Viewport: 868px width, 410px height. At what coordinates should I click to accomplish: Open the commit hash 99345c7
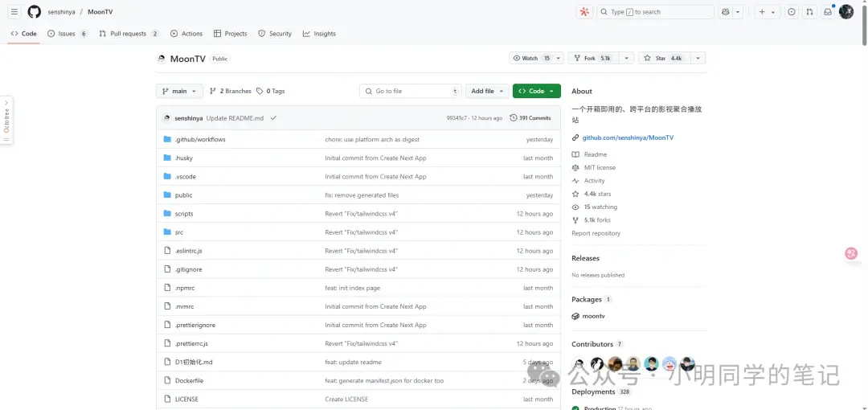coord(457,118)
